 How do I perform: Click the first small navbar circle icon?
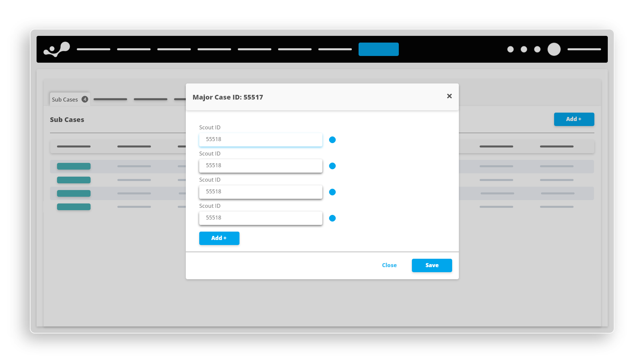[x=510, y=49]
